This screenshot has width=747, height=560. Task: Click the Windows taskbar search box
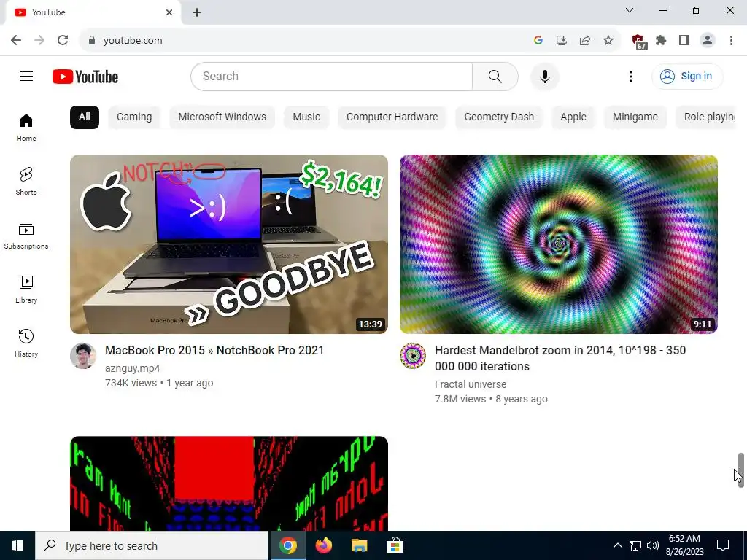(x=152, y=545)
